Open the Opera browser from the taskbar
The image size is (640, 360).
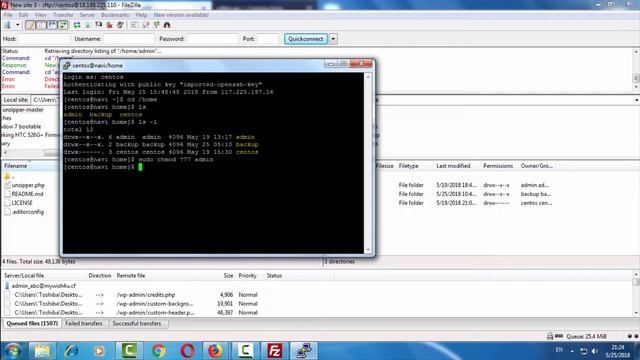(x=187, y=351)
